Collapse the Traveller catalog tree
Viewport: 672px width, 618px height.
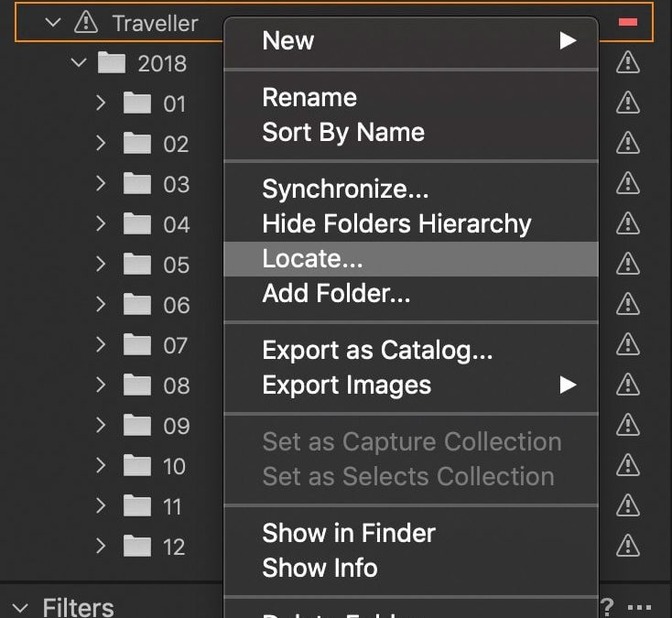tap(53, 23)
